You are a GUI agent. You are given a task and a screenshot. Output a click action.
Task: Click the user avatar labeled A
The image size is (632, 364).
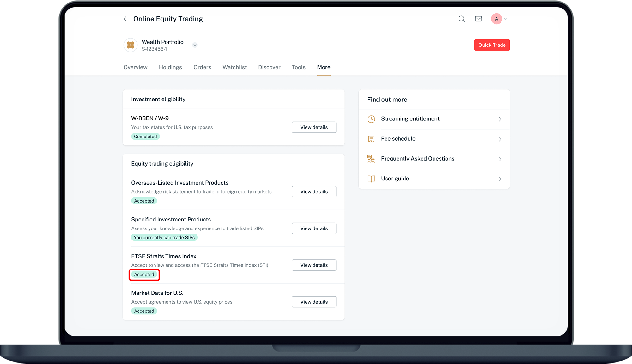pyautogui.click(x=496, y=19)
